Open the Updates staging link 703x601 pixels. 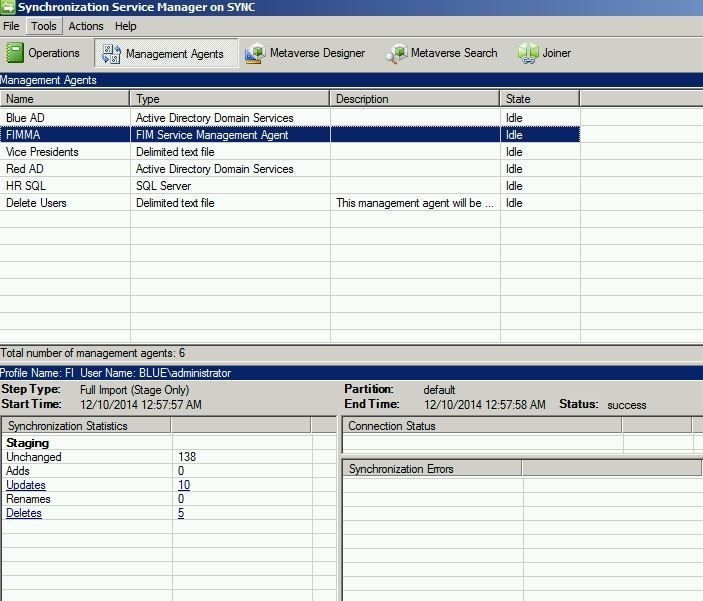(x=26, y=485)
